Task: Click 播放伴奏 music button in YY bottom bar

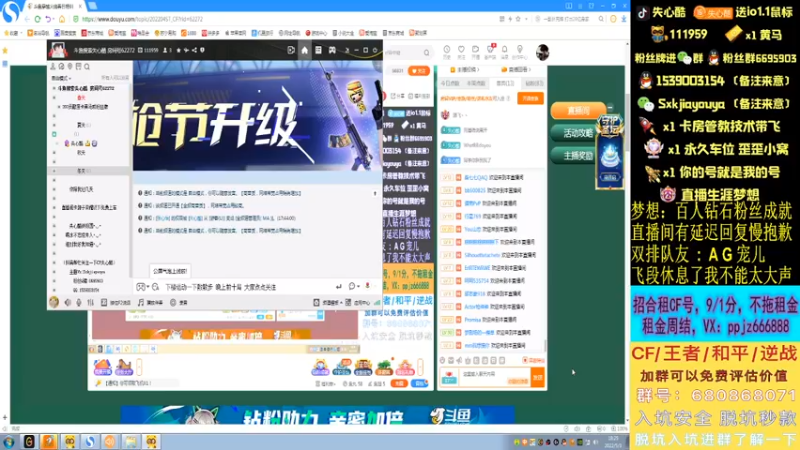Action: click(x=150, y=303)
